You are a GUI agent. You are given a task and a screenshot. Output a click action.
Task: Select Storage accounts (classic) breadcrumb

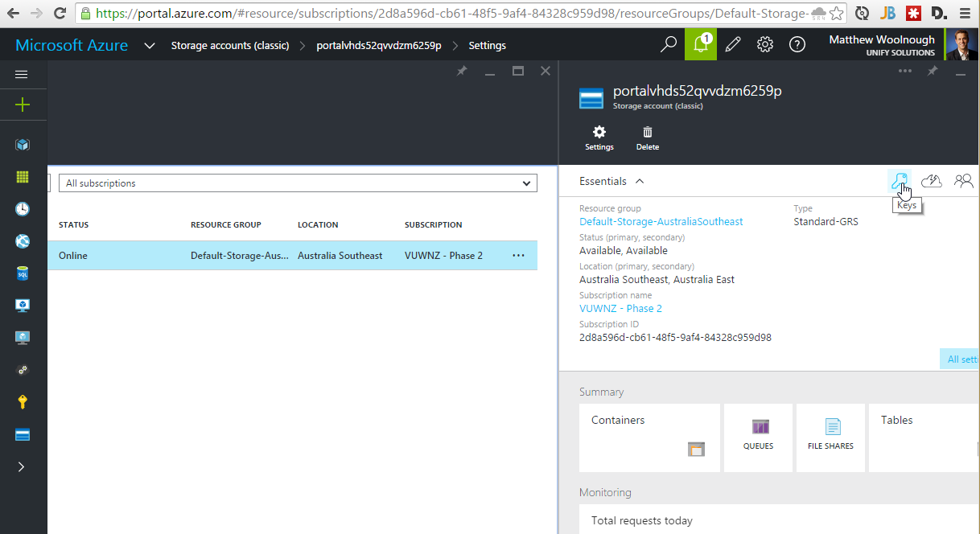230,46
